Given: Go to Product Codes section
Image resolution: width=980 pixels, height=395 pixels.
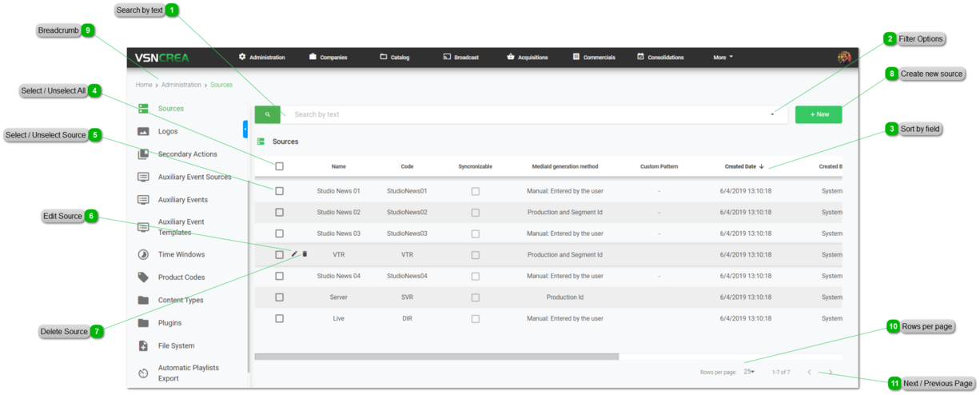Looking at the screenshot, I should (x=181, y=277).
